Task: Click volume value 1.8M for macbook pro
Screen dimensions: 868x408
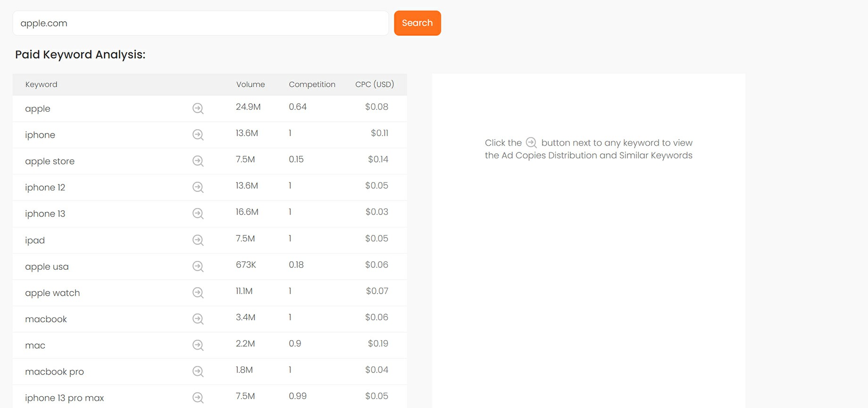Action: pyautogui.click(x=244, y=370)
